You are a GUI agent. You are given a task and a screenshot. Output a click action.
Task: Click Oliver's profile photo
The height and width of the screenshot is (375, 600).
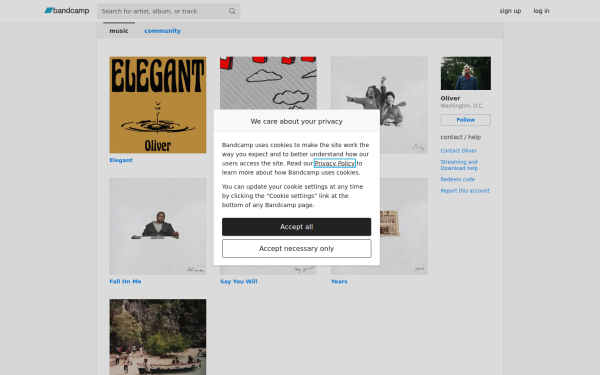465,73
